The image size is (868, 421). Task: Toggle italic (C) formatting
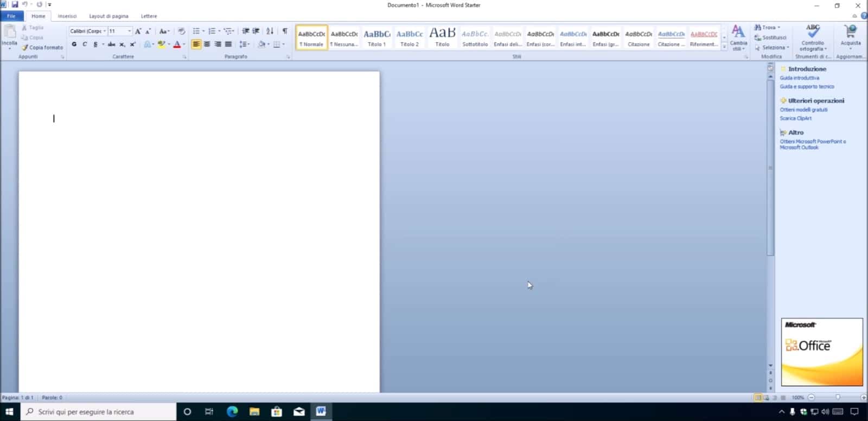(x=85, y=44)
